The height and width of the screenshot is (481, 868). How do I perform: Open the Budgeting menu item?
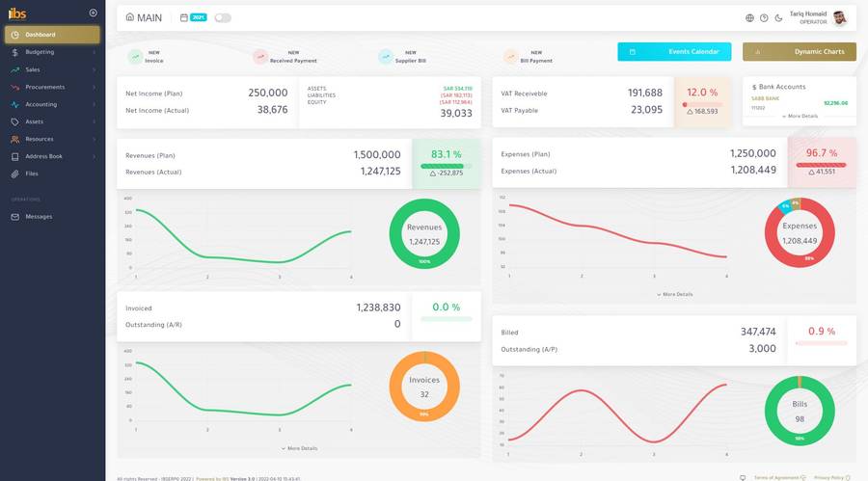pyautogui.click(x=52, y=52)
